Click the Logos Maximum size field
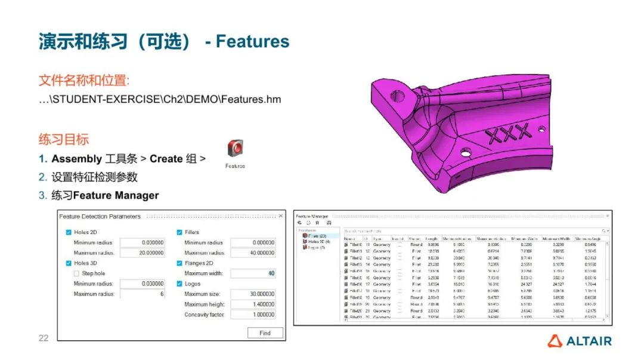644x363 pixels. (253, 294)
